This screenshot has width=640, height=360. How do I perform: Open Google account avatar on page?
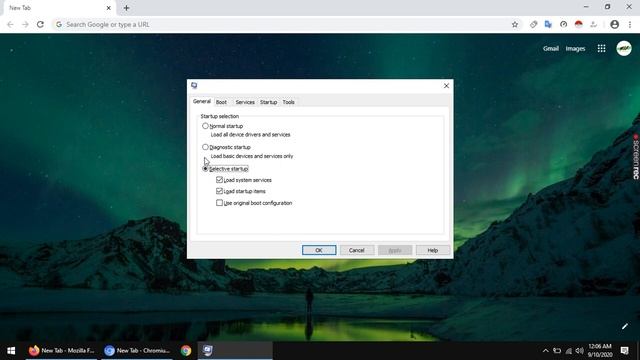click(624, 49)
